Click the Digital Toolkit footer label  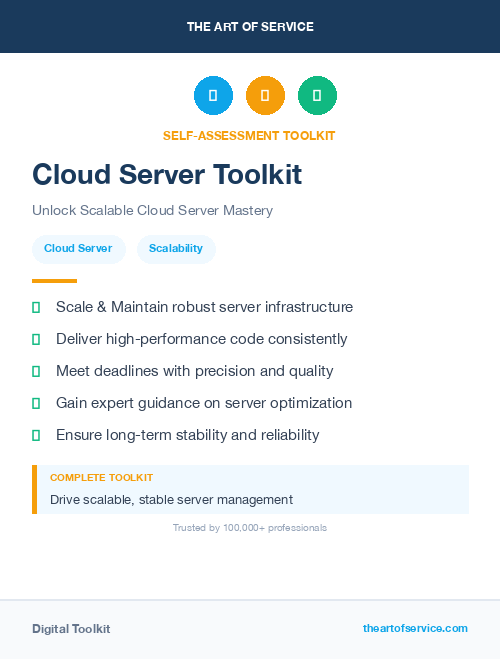tap(71, 629)
